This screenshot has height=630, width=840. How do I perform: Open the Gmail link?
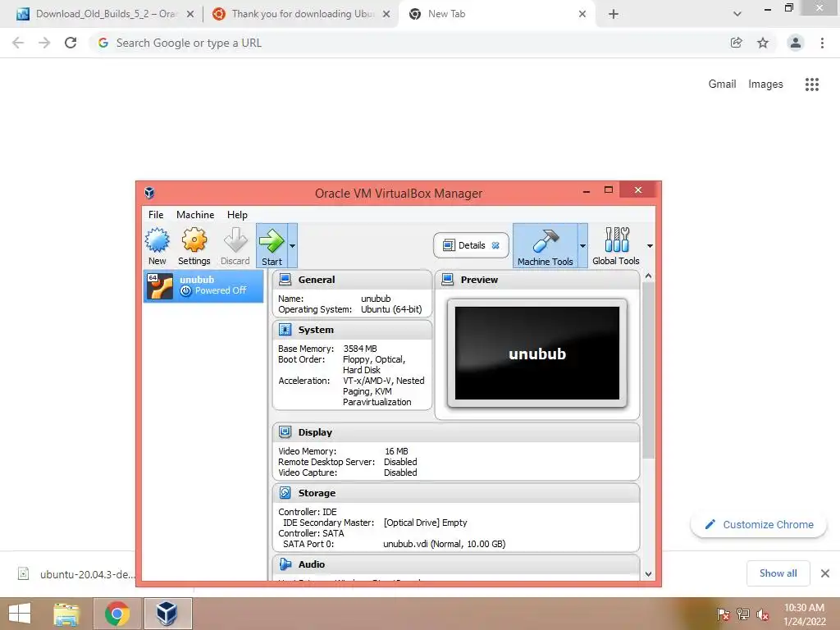722,84
